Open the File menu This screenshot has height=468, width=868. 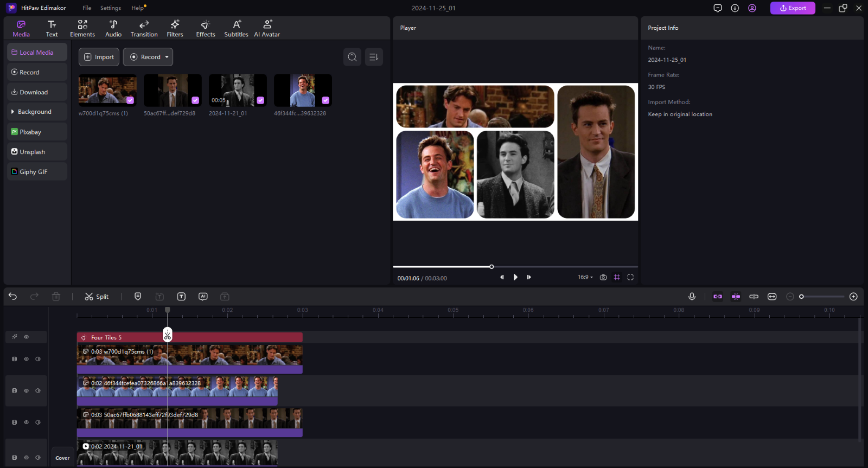click(x=87, y=8)
